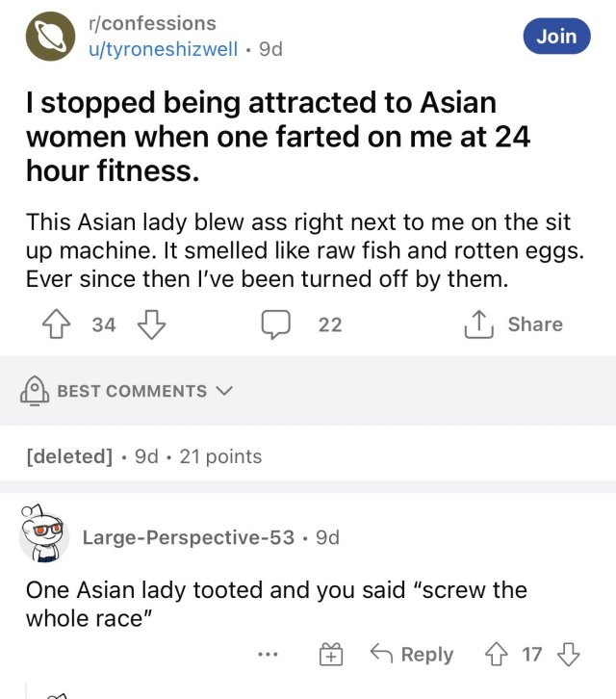Open u/tyroneshizwell's profile
Screen dimensions: 616x699
[163, 48]
